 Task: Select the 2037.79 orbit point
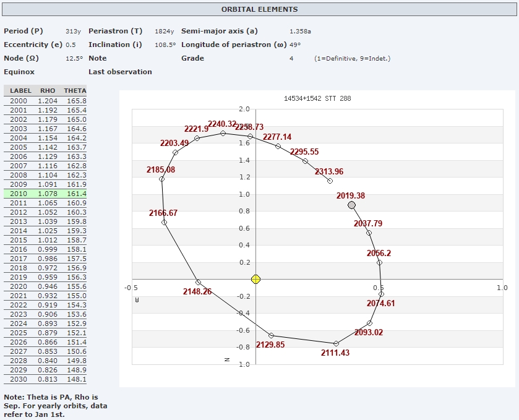click(x=369, y=233)
